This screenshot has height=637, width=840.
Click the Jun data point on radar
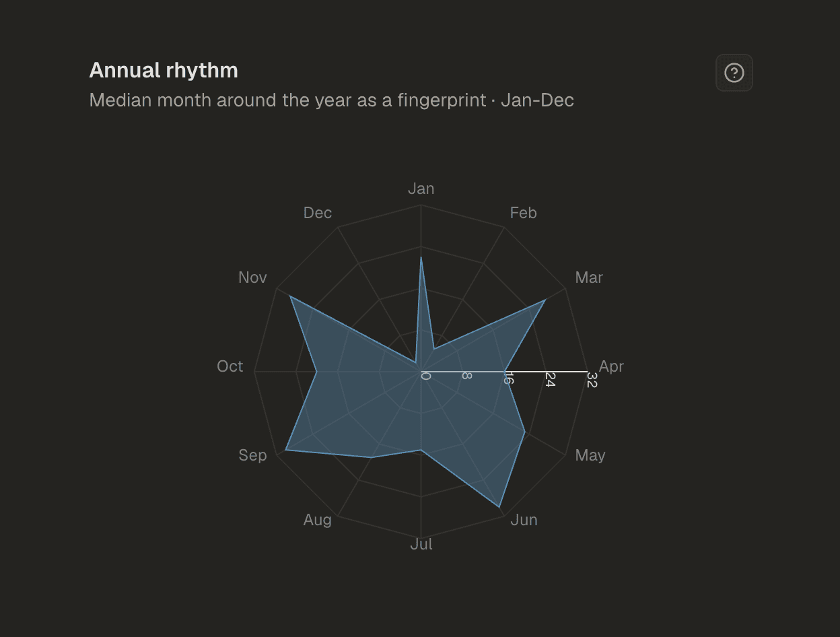(499, 506)
